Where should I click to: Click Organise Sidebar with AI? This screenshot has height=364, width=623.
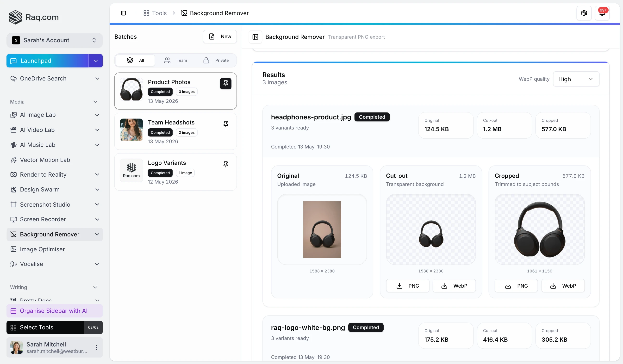point(54,311)
